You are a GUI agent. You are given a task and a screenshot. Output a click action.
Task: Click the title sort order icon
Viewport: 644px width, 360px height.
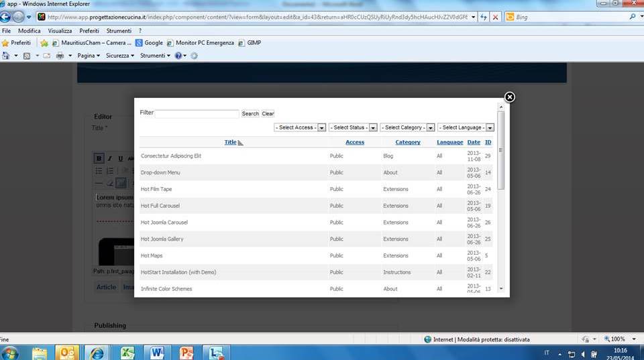[241, 142]
